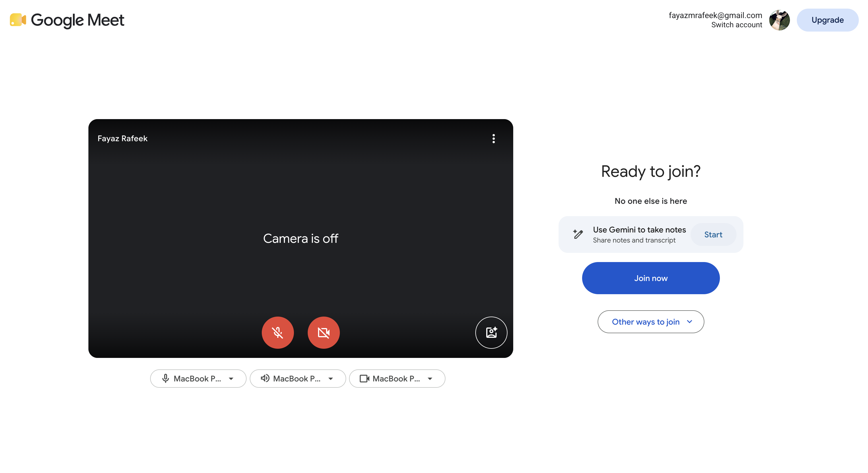Image resolution: width=868 pixels, height=473 pixels.
Task: Unmute the microphone with the red mic button
Action: [x=278, y=333]
